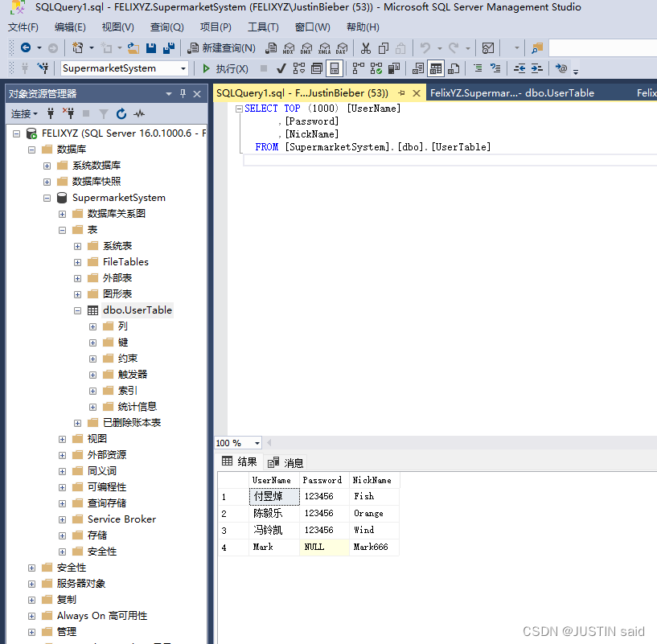Image resolution: width=657 pixels, height=644 pixels.
Task: Expand the Service Broker folder
Action: coord(63,519)
